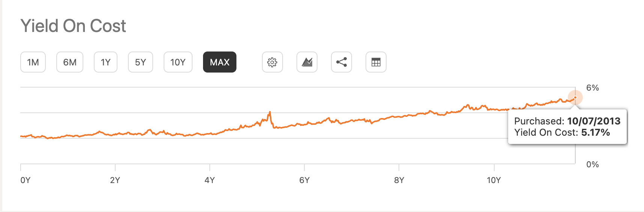Image resolution: width=644 pixels, height=212 pixels.
Task: Click the 6Y axis tick label
Action: click(304, 180)
